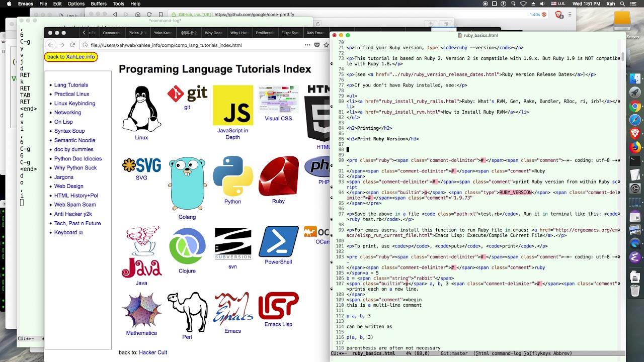Open the Mathematica polyhedron icon
This screenshot has width=644, height=362.
[141, 310]
